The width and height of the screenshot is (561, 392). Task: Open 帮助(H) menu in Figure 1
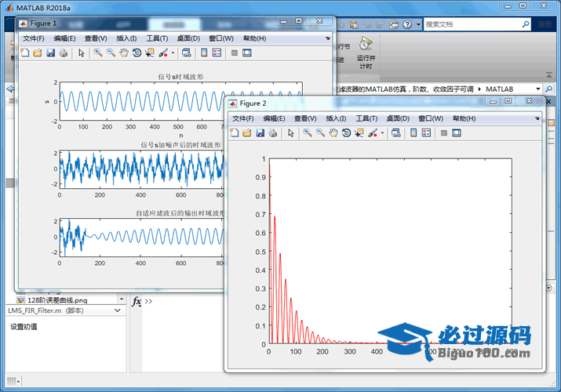(x=255, y=38)
